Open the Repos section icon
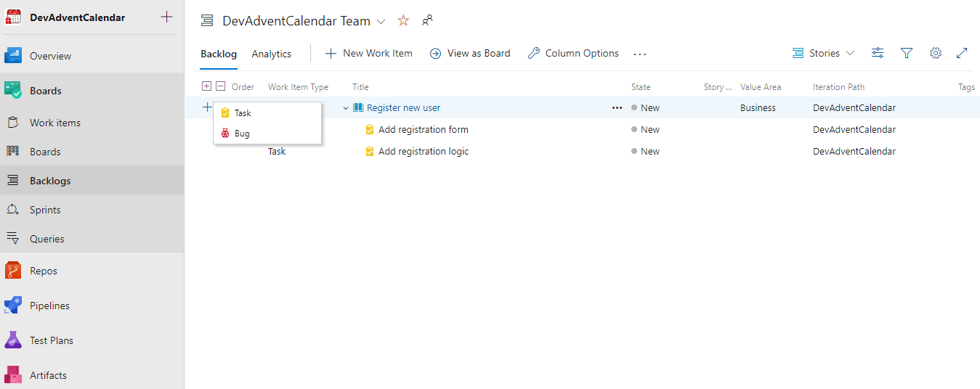The height and width of the screenshot is (389, 980). click(13, 271)
